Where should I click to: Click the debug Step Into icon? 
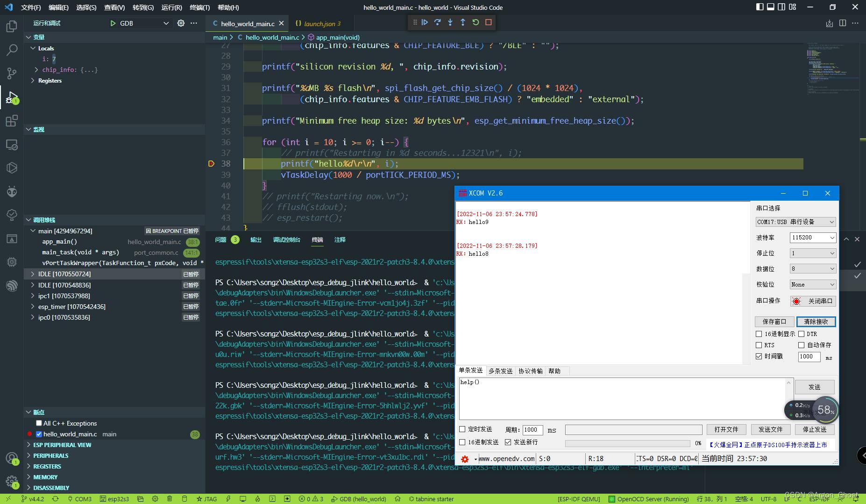click(x=450, y=22)
